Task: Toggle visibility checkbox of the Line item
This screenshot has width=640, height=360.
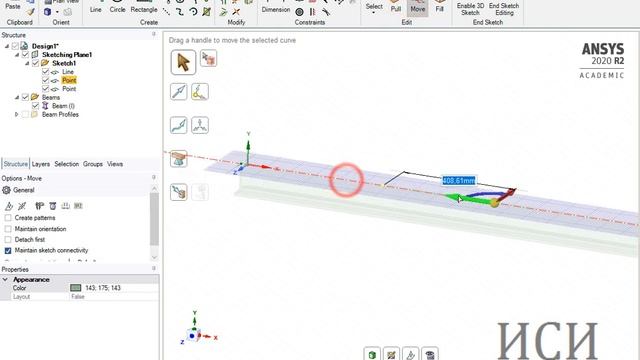Action: point(45,72)
